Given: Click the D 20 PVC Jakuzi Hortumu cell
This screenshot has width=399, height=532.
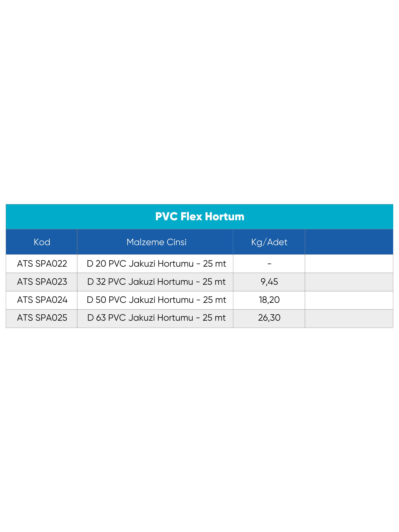Looking at the screenshot, I should pyautogui.click(x=156, y=264).
